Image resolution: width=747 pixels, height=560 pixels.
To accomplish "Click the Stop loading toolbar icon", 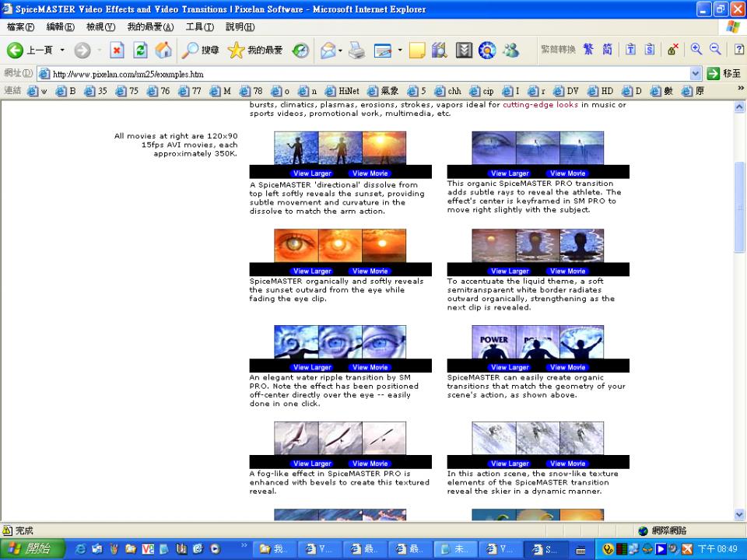I will 117,51.
